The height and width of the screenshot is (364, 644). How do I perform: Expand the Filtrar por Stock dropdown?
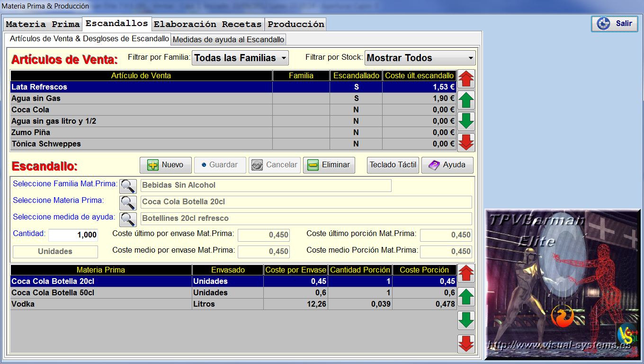[x=420, y=58]
